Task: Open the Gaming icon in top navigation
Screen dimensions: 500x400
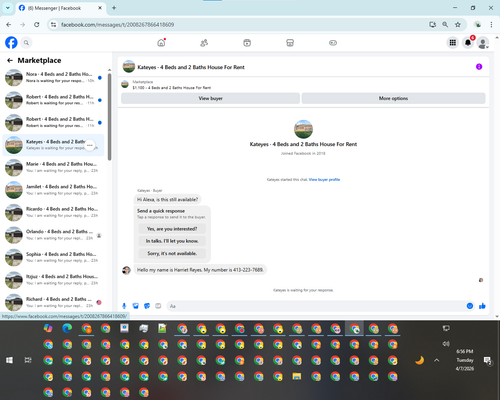Action: (x=333, y=43)
